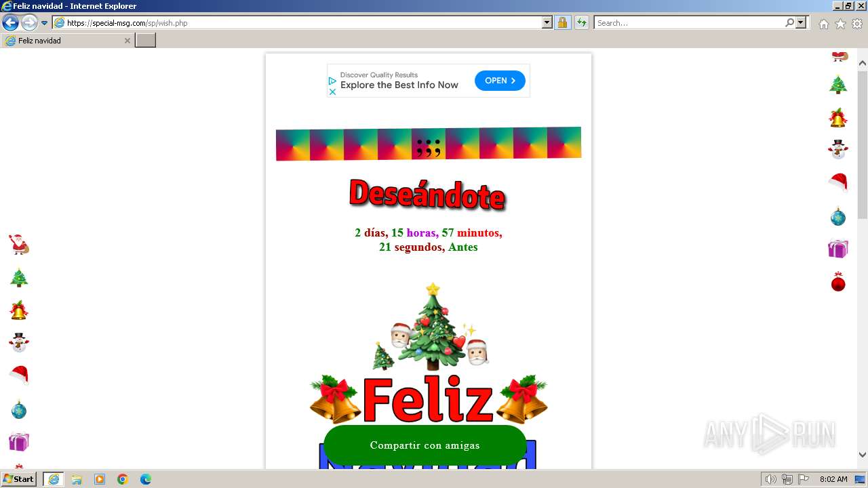This screenshot has width=868, height=488.
Task: Open the Windows Start menu
Action: [x=19, y=479]
